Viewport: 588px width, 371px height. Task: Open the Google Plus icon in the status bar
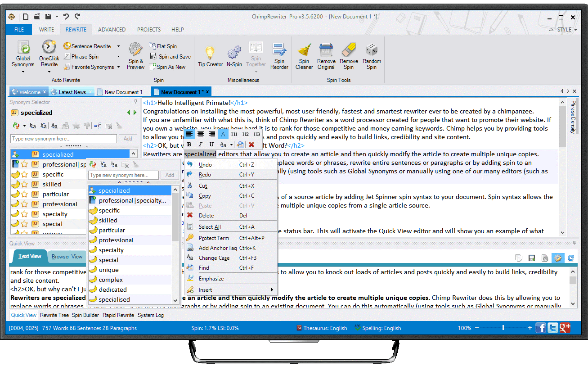point(565,328)
